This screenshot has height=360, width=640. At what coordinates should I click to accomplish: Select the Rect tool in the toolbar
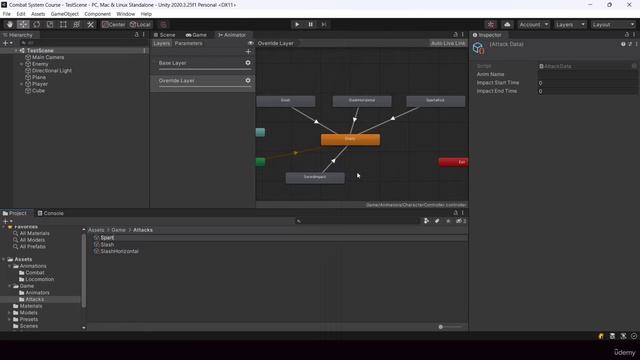click(63, 24)
